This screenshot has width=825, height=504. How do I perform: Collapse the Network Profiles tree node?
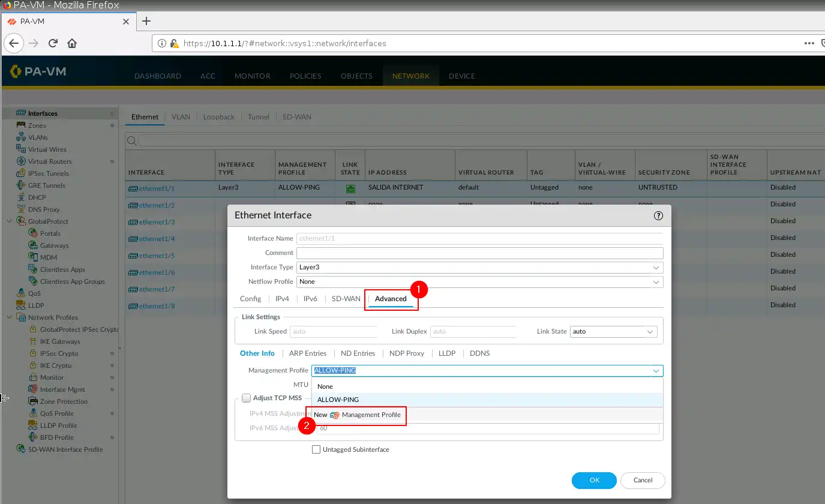[x=9, y=317]
